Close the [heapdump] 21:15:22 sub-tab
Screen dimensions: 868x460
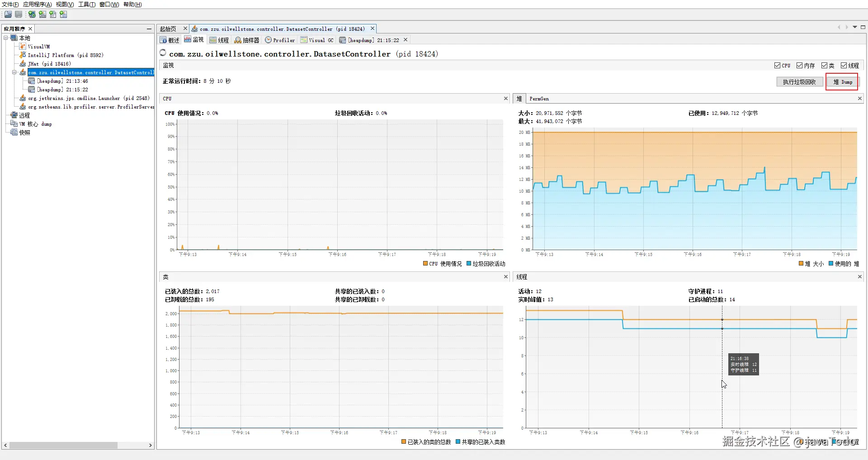click(406, 40)
